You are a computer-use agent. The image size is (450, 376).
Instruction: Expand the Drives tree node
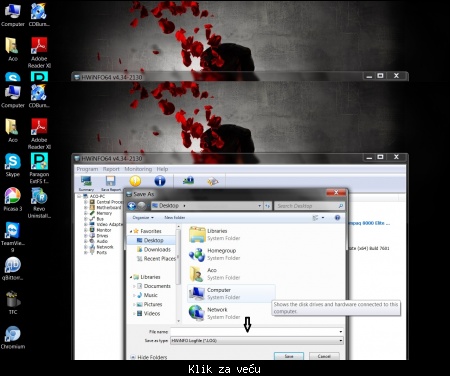(x=86, y=236)
